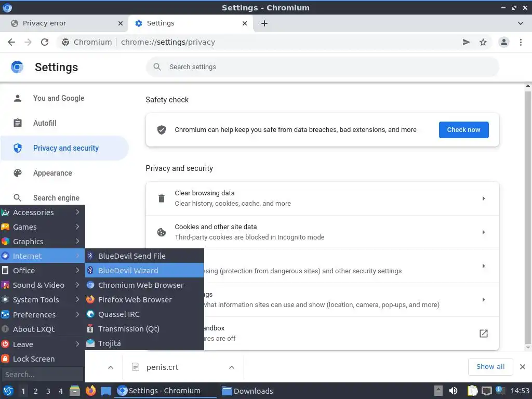Click the Search settings field
The width and height of the screenshot is (532, 399).
[x=322, y=67]
